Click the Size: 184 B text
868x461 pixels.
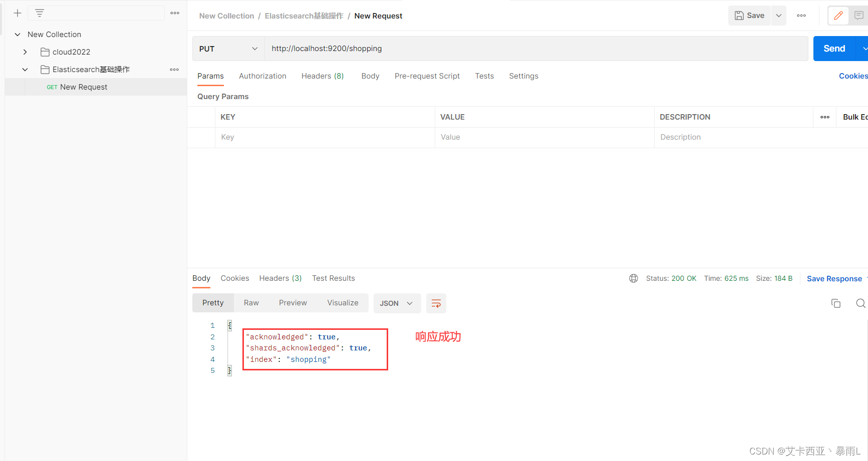(x=774, y=278)
